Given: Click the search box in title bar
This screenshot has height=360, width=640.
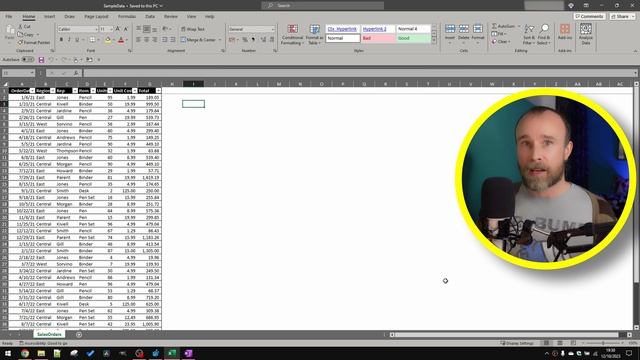Looking at the screenshot, I should pos(322,6).
